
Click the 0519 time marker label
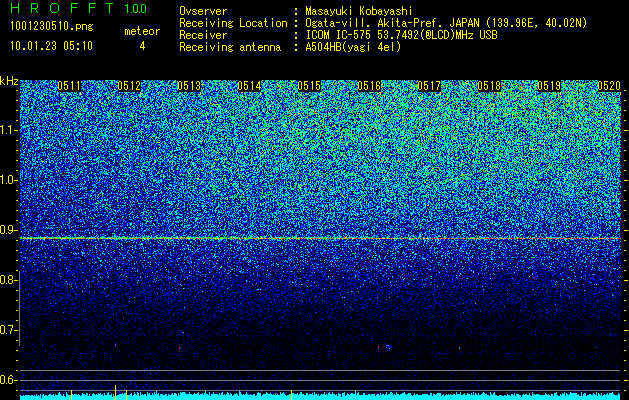point(549,86)
